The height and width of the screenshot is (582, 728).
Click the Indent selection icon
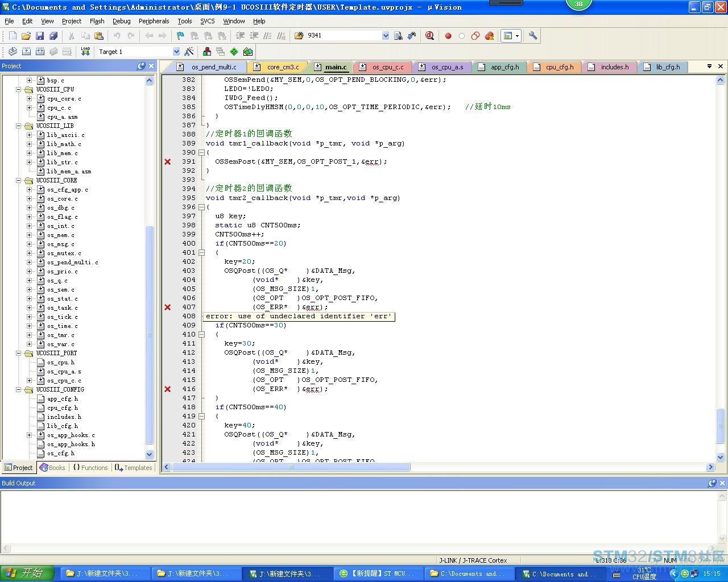[x=241, y=36]
